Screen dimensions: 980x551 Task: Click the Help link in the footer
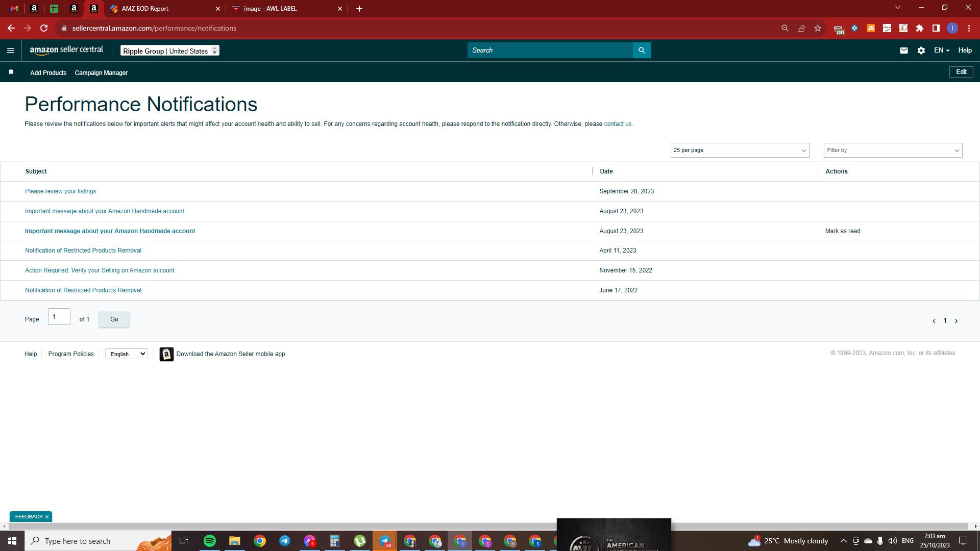point(31,354)
